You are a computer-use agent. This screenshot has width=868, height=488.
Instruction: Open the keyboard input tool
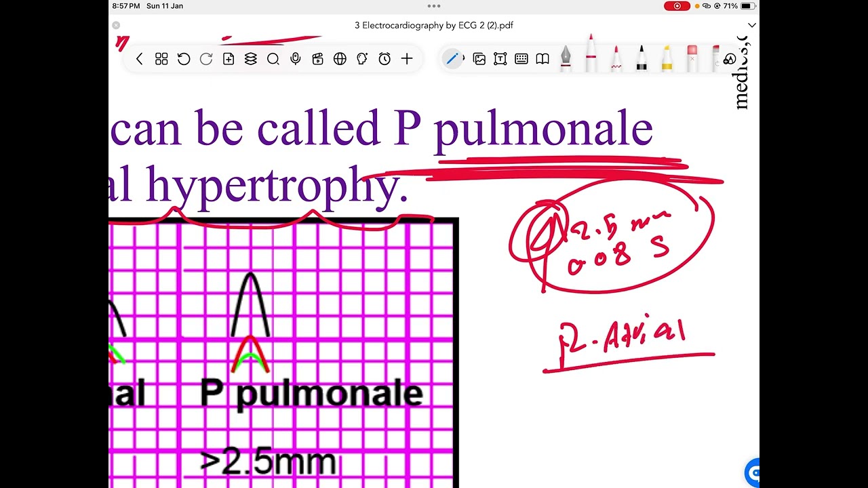click(x=521, y=59)
